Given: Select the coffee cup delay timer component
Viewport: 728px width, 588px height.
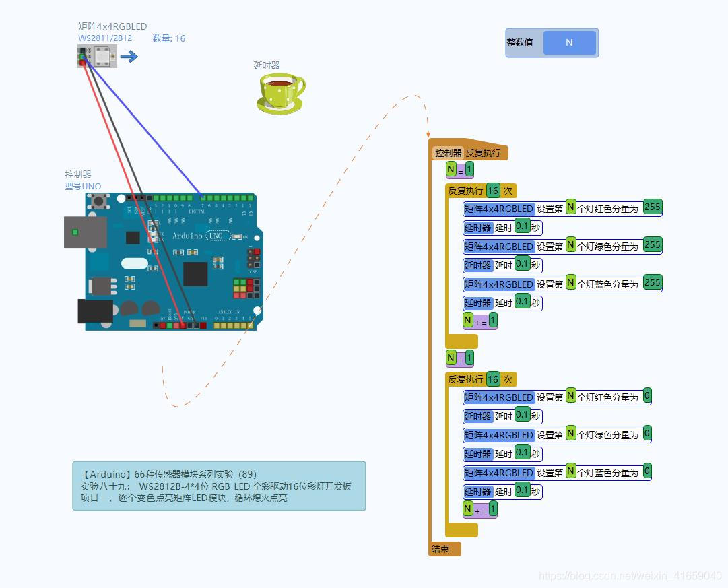Looking at the screenshot, I should 280,94.
